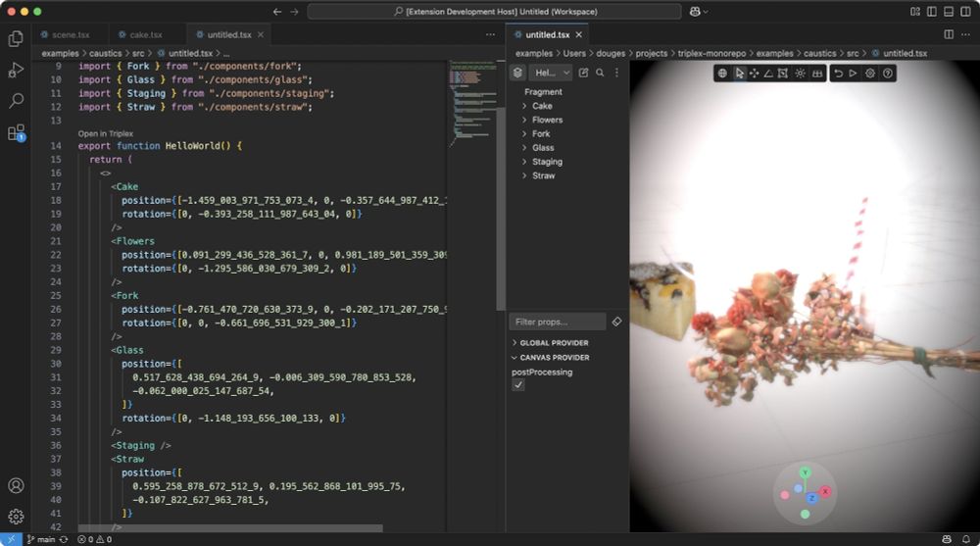This screenshot has width=980, height=546.
Task: Click the snapping grid icon in scene toolbar
Action: point(817,74)
